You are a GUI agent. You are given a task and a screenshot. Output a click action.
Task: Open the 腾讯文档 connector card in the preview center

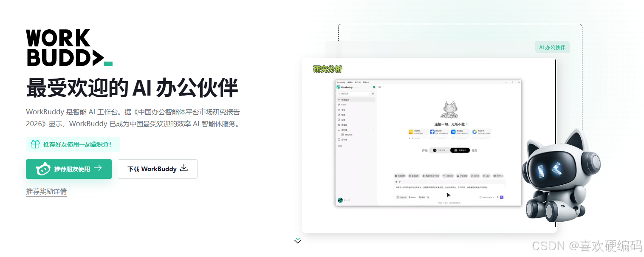[x=438, y=133]
